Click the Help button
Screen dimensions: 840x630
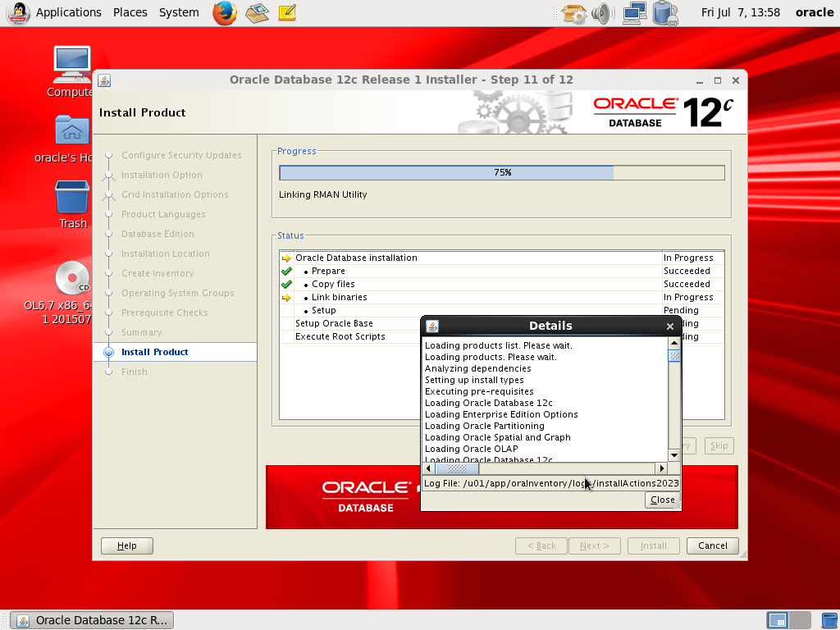click(x=127, y=546)
